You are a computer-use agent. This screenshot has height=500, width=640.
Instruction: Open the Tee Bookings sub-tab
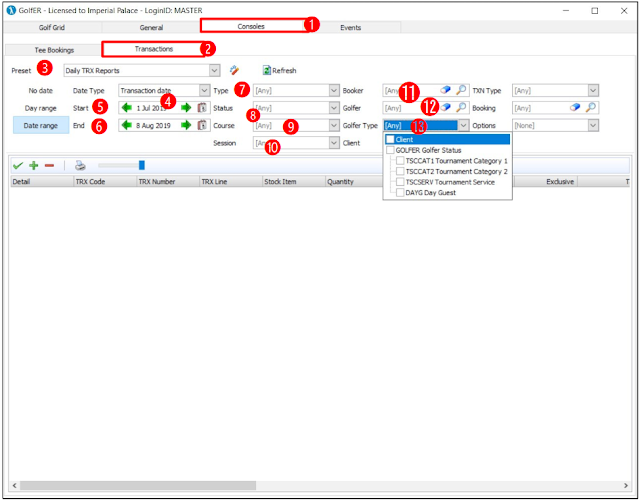pos(54,50)
